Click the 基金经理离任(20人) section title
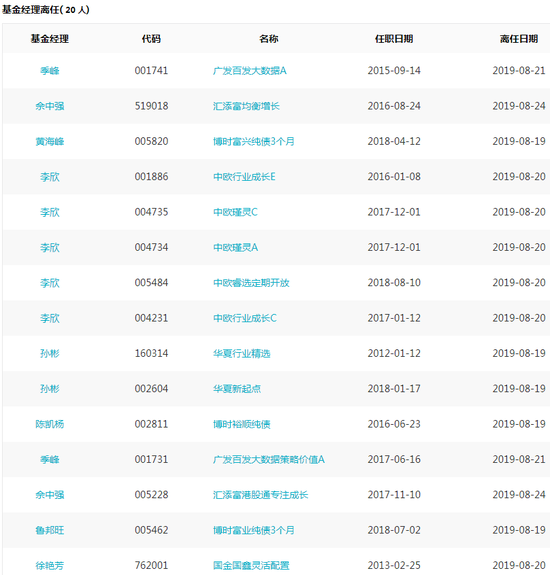 [45, 10]
